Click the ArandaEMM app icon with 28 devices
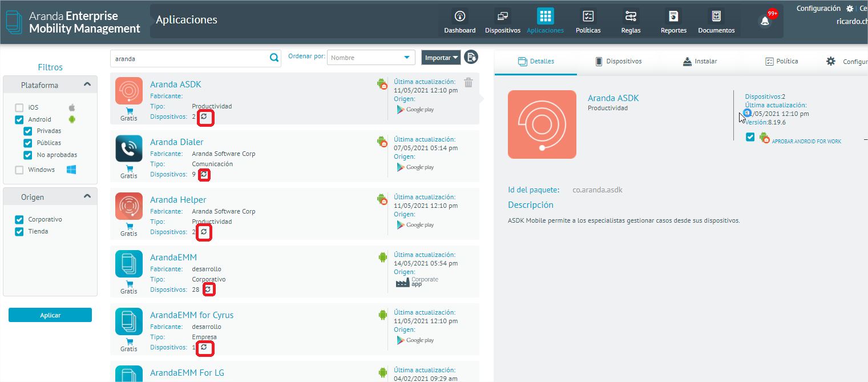 pyautogui.click(x=129, y=264)
